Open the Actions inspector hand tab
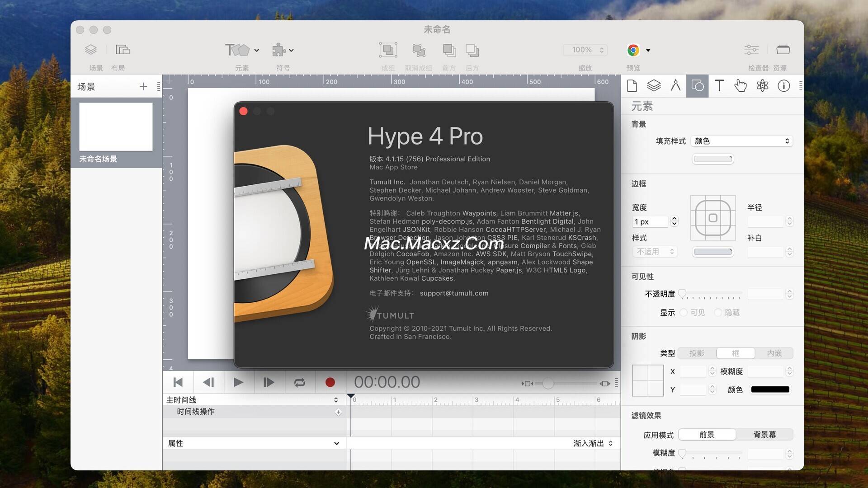Viewport: 868px width, 488px height. [x=740, y=85]
